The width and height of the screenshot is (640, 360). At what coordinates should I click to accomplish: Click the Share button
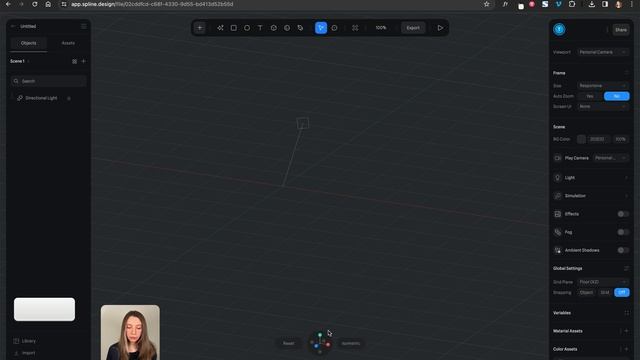point(621,30)
